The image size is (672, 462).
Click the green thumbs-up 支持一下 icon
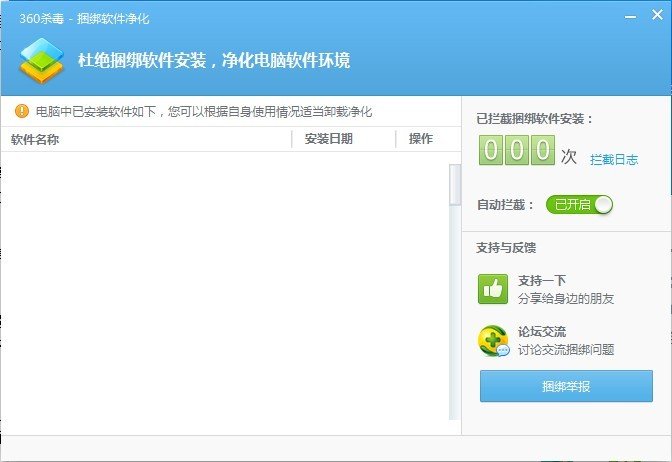point(493,289)
